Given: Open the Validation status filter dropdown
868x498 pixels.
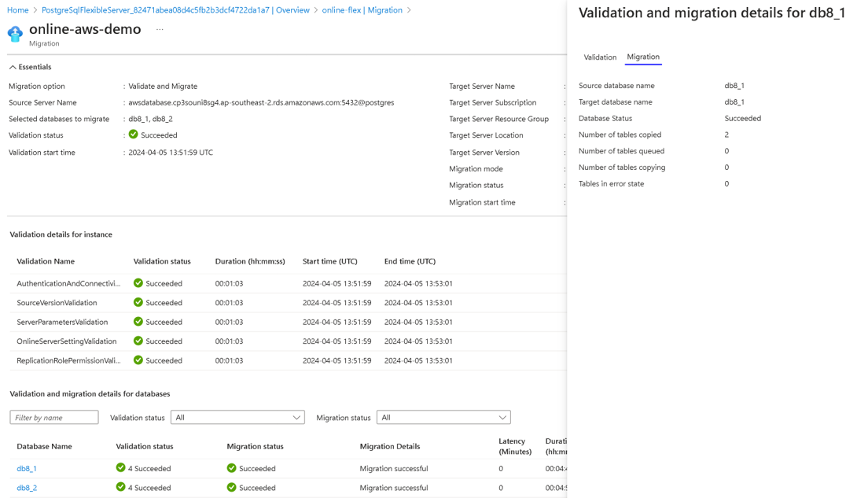Looking at the screenshot, I should 237,418.
